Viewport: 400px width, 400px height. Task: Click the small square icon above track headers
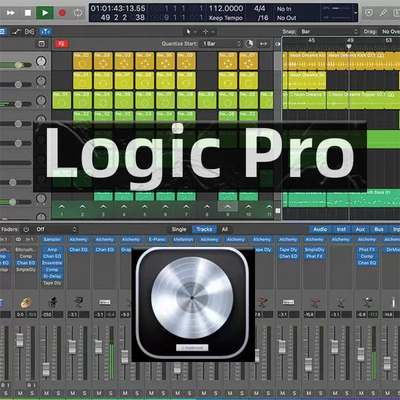(41, 44)
